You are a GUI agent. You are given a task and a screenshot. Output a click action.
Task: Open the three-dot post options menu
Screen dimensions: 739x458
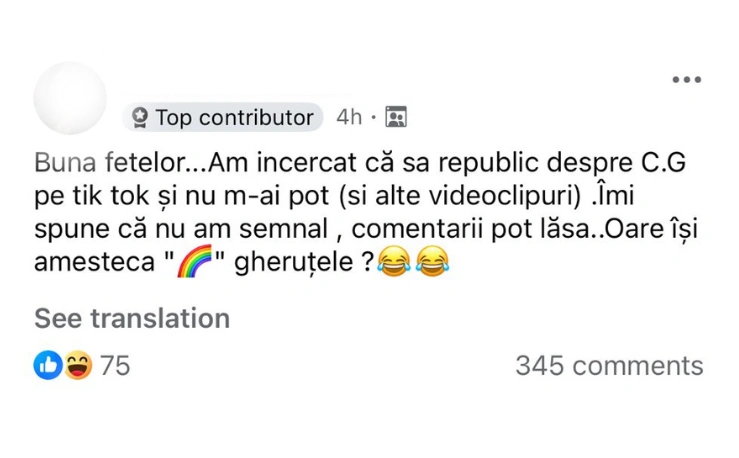pyautogui.click(x=686, y=80)
